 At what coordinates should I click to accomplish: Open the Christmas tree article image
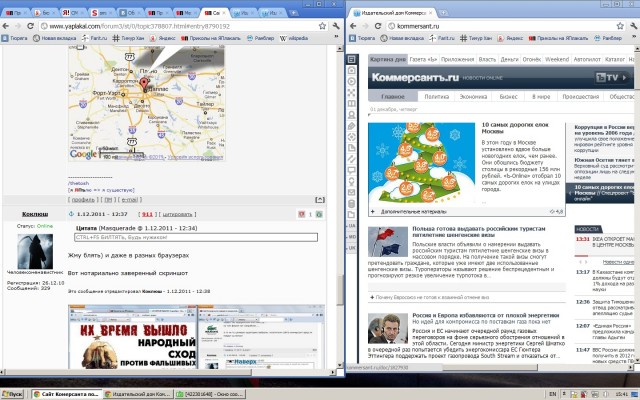[422, 163]
